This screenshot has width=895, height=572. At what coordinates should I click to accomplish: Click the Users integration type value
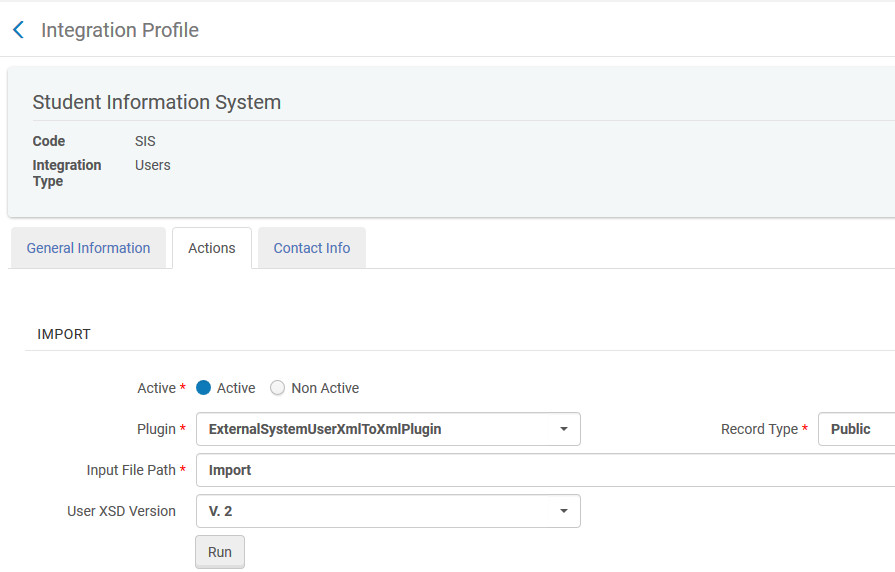click(x=153, y=165)
